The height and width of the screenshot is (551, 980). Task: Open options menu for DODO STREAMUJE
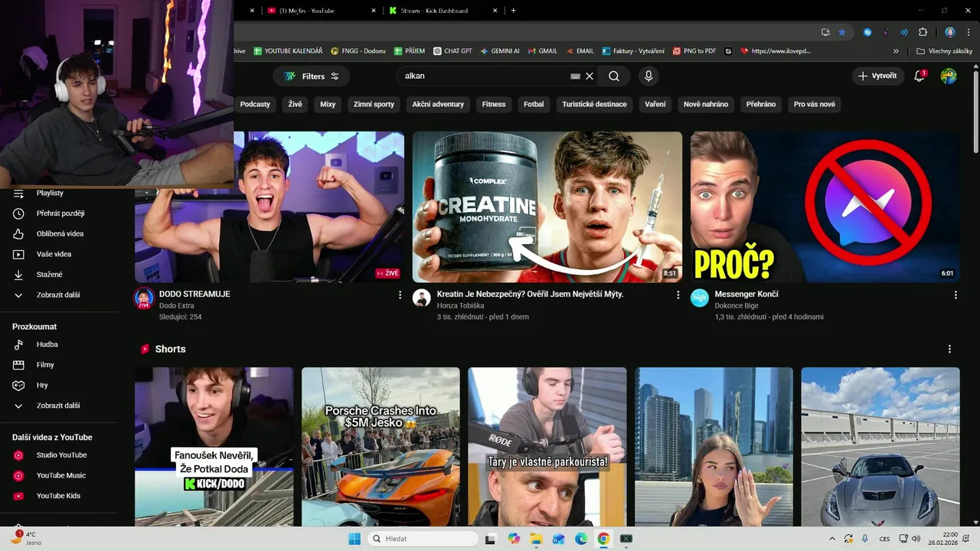coord(400,295)
